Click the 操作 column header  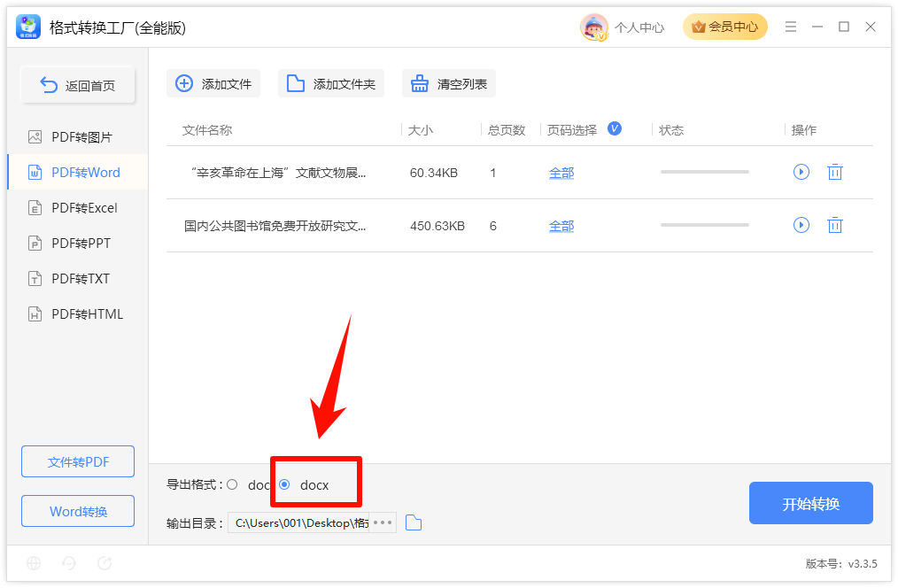pyautogui.click(x=804, y=130)
